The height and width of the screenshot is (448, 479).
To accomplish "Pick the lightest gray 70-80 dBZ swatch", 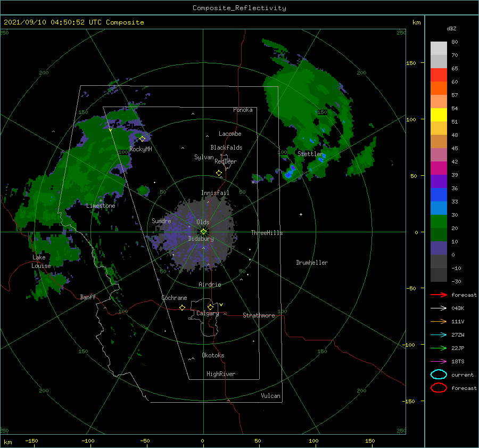I will tap(439, 48).
